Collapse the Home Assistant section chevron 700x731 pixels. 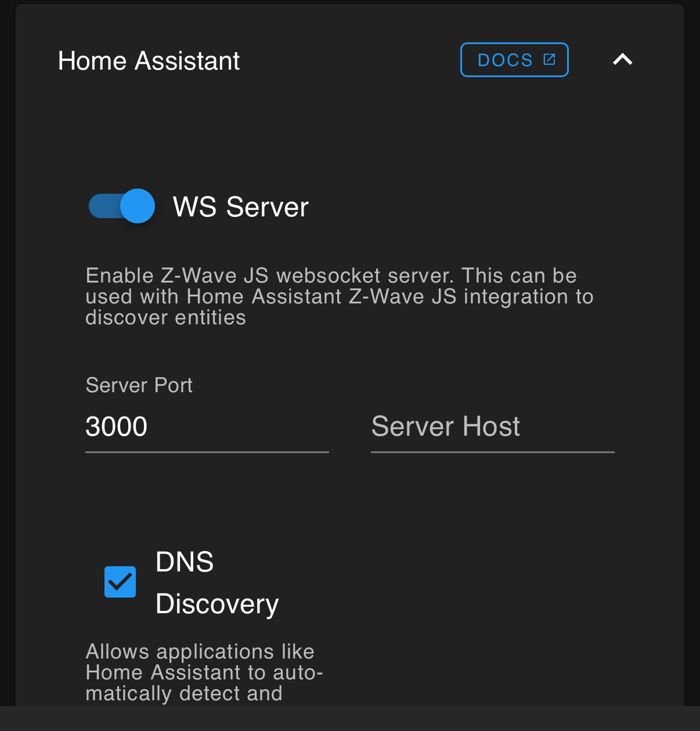click(622, 59)
